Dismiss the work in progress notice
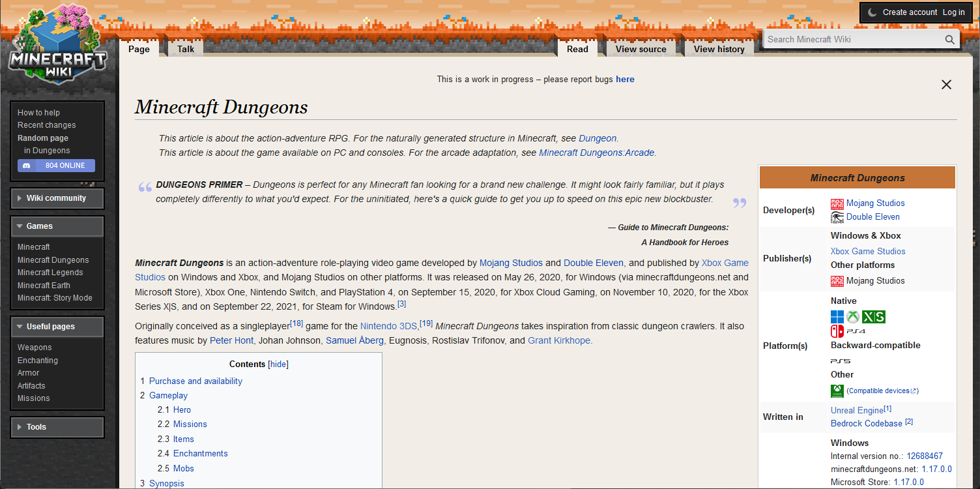Screen dimensions: 980x489 (x=947, y=85)
